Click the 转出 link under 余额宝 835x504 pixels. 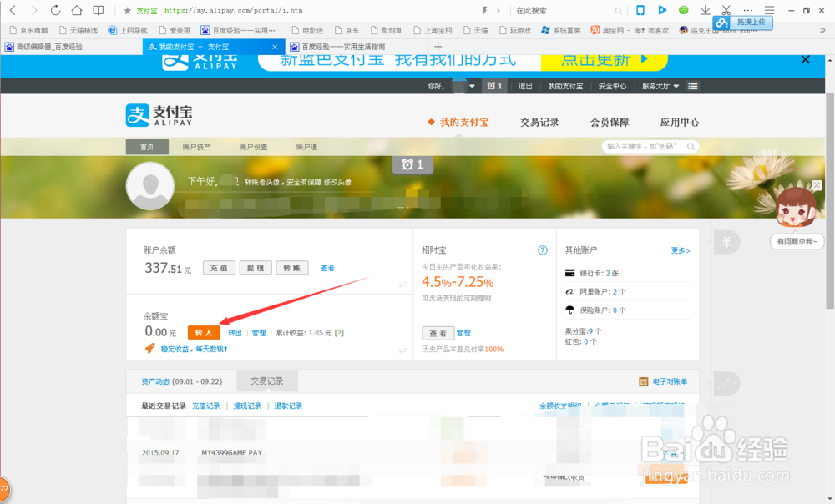(x=235, y=333)
